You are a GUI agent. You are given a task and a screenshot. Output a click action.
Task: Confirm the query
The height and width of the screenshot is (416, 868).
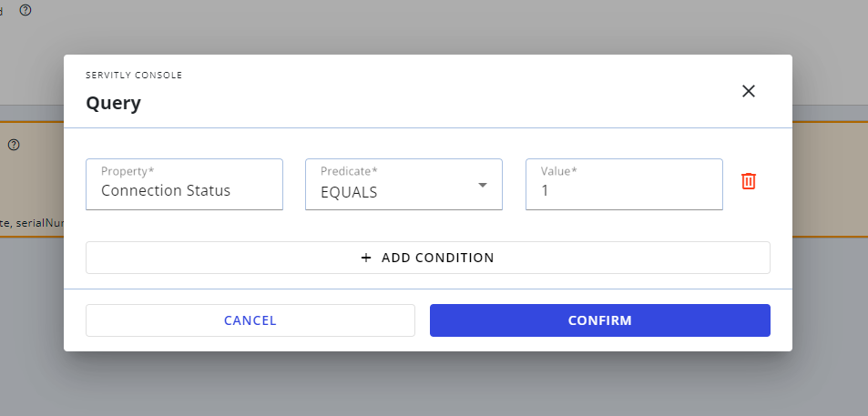pos(600,320)
